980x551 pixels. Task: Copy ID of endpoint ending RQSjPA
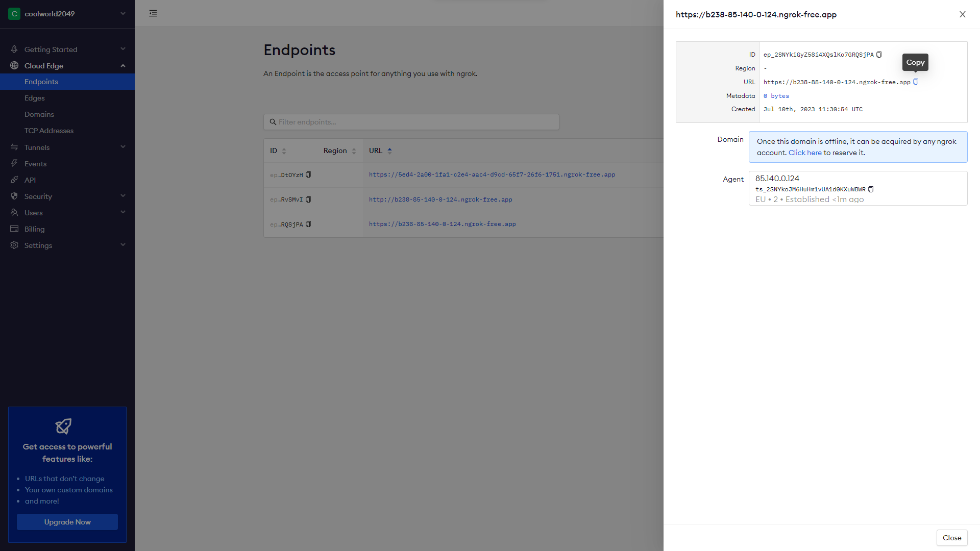[308, 224]
